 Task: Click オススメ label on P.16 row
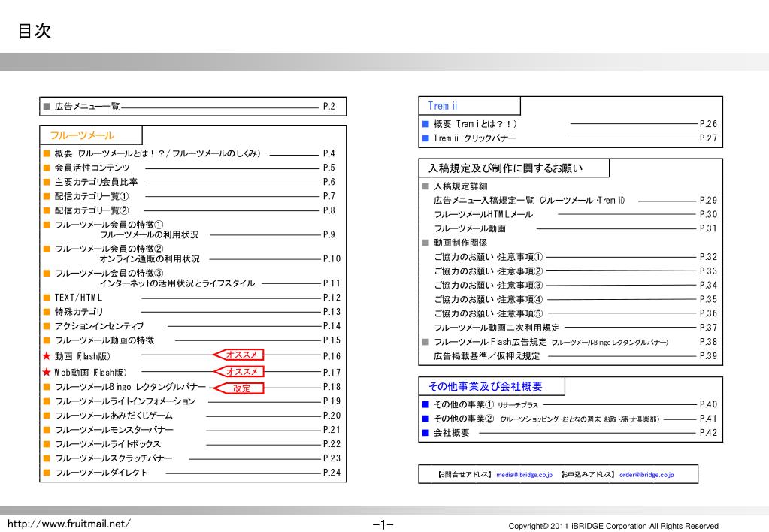click(x=239, y=355)
